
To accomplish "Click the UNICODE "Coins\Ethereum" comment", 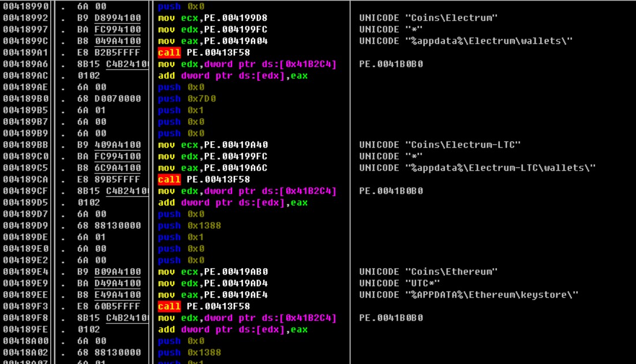I will tap(428, 272).
